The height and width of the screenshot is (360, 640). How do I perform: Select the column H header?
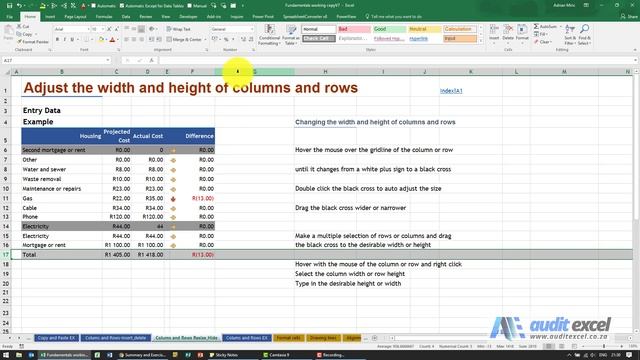click(325, 71)
